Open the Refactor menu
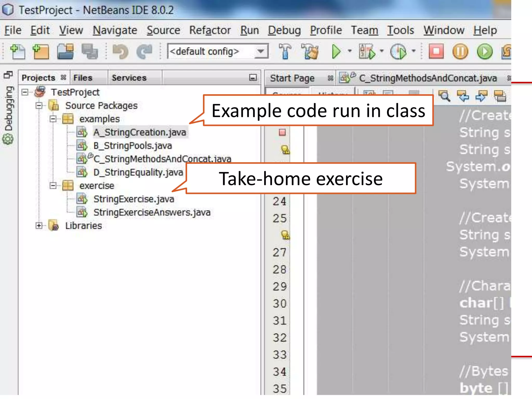Screen dimensions: 532x399 tap(210, 30)
